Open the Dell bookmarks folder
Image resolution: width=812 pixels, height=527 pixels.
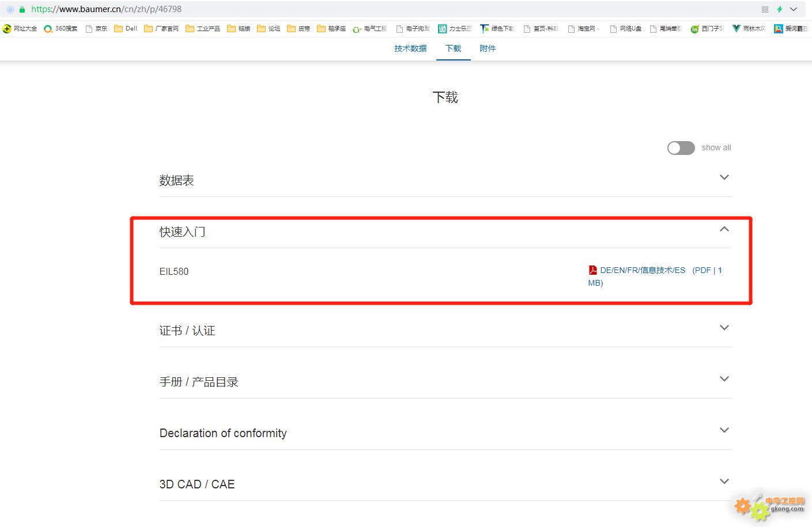tap(126, 28)
